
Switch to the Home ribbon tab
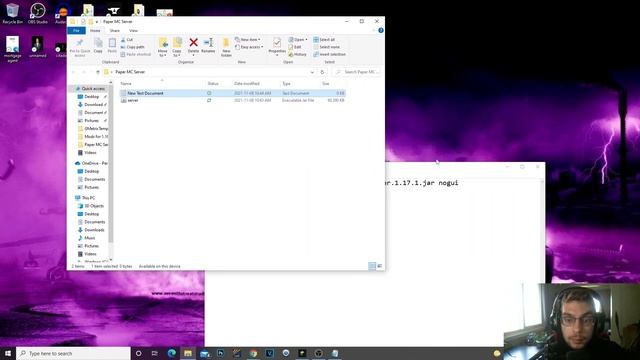coord(95,31)
